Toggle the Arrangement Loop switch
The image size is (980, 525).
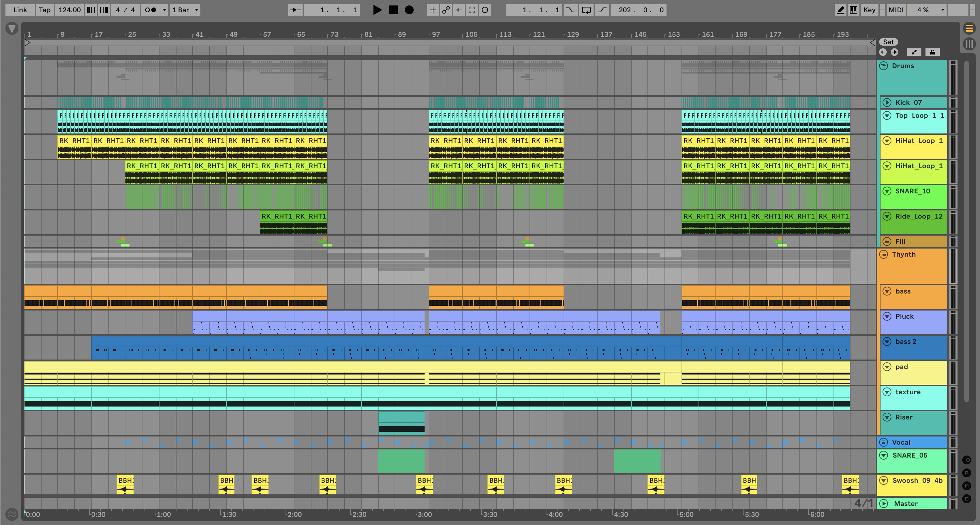pos(586,10)
